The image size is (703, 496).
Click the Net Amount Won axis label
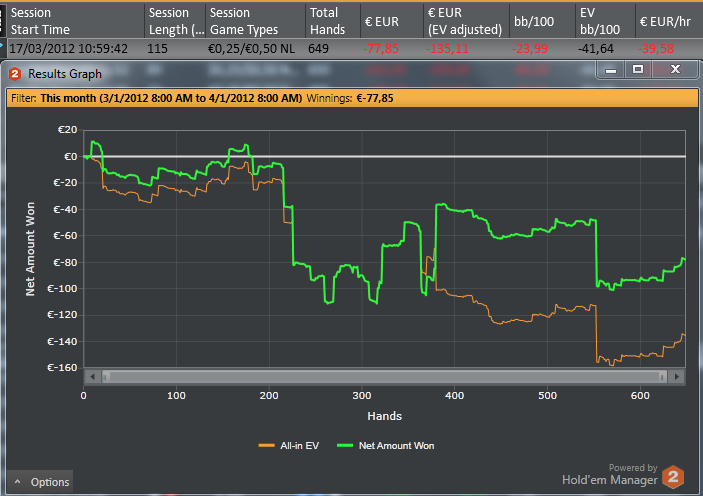[30, 249]
